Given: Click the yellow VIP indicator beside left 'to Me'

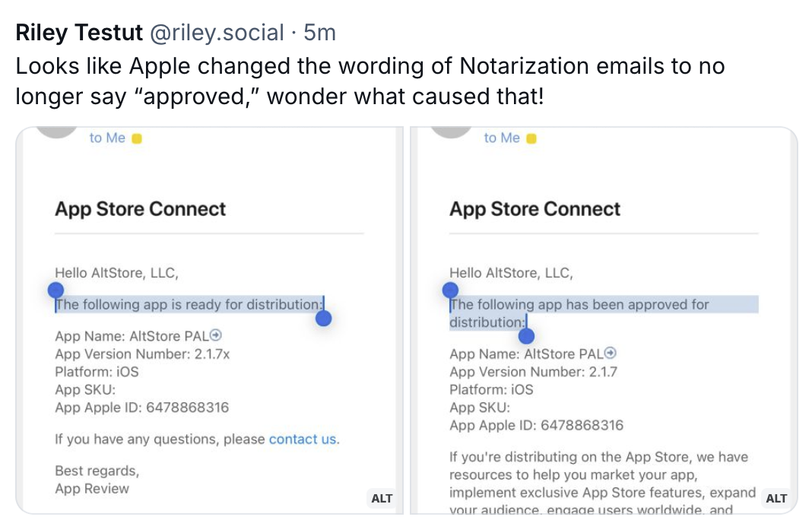Looking at the screenshot, I should pyautogui.click(x=135, y=138).
